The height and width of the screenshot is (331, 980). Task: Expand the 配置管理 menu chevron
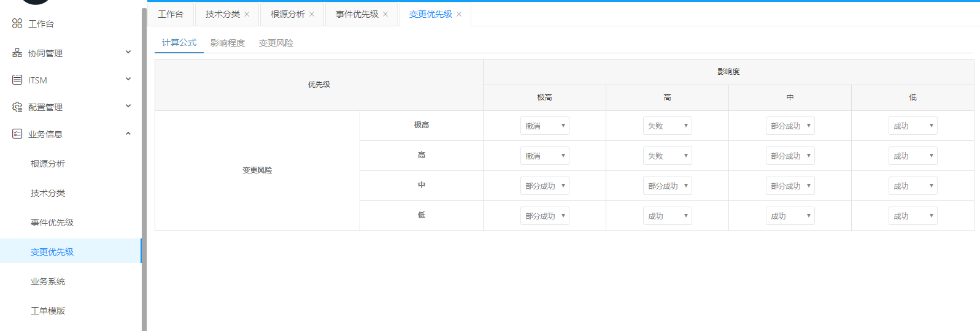coord(128,106)
